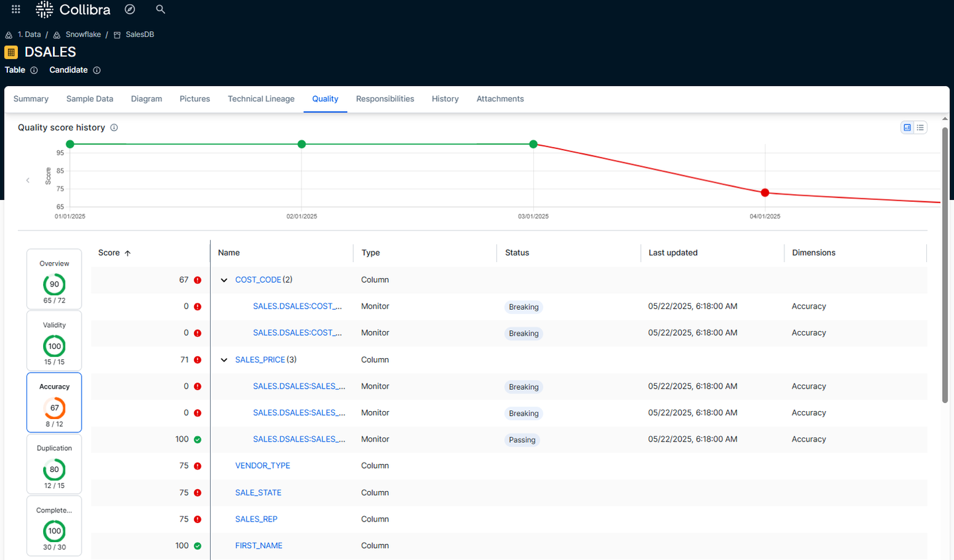Click the community icon before 1. Data breadcrumb
This screenshot has height=560, width=954.
coord(7,34)
